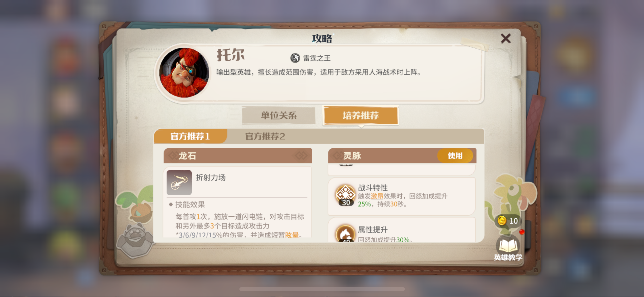644x297 pixels.
Task: Tap the 托尔 hero portrait
Action: point(184,73)
